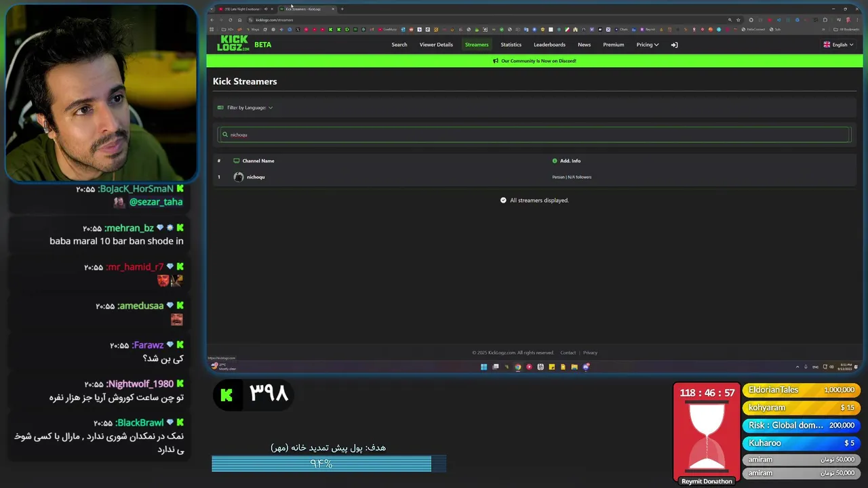
Task: Click the KickLogz logo
Action: (233, 44)
